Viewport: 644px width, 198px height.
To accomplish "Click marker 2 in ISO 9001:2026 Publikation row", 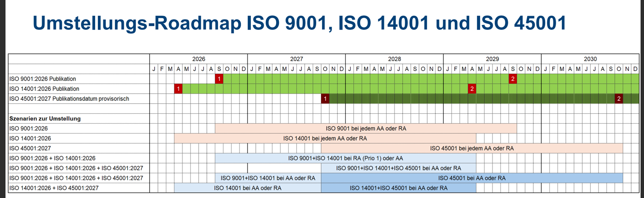I will [x=513, y=79].
